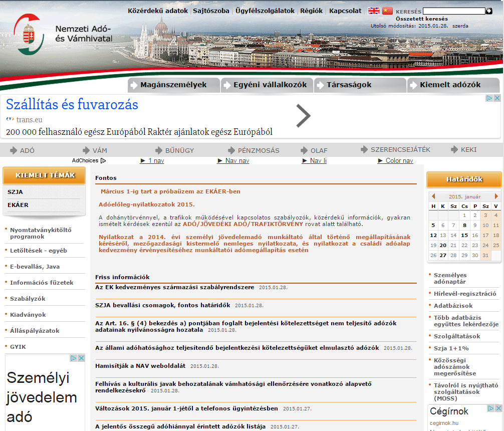Click the search input field
504x431 pixels.
[x=454, y=11]
